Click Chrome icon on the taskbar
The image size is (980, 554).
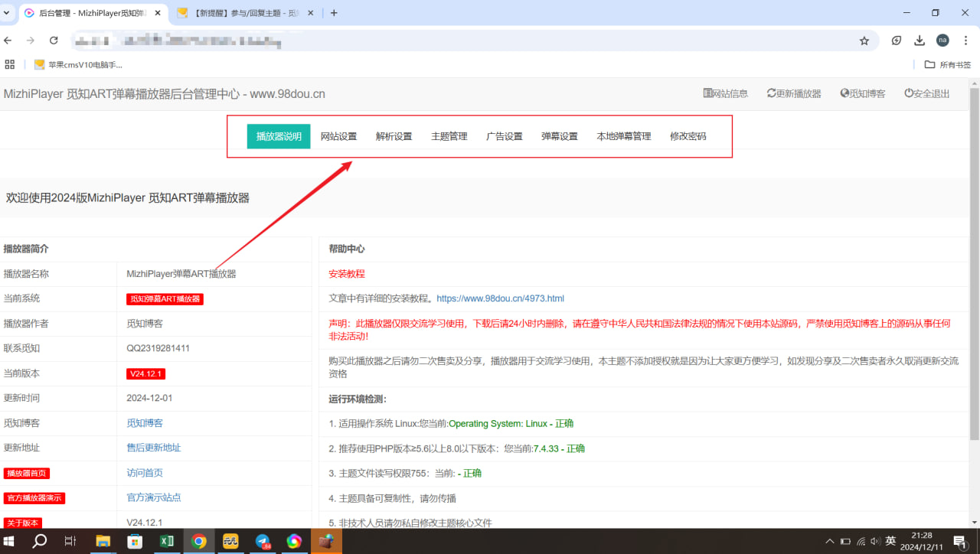(198, 541)
